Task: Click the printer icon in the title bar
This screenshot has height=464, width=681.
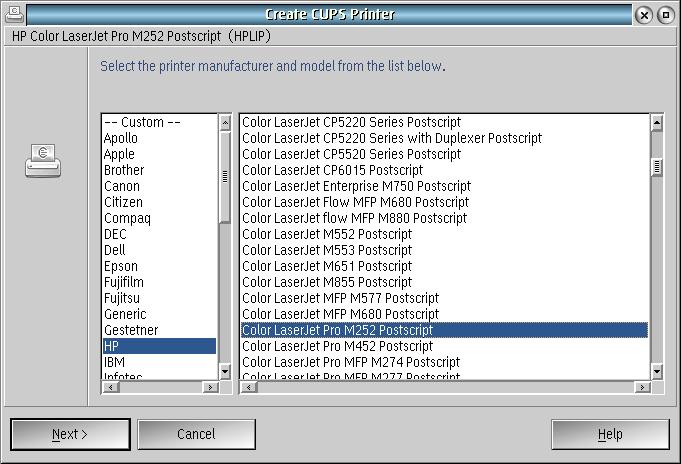Action: [14, 15]
